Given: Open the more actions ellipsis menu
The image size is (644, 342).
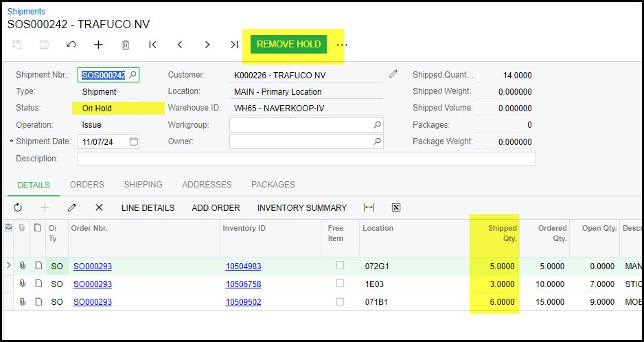Looking at the screenshot, I should (x=342, y=45).
